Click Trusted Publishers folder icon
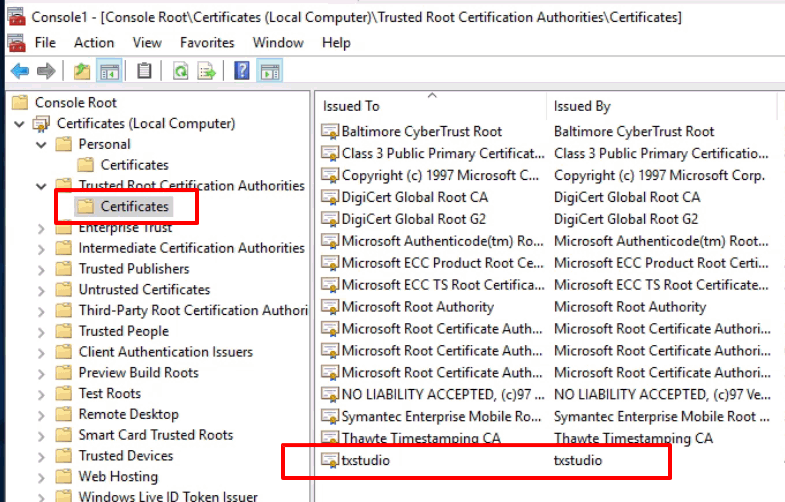The width and height of the screenshot is (785, 502). pos(64,269)
